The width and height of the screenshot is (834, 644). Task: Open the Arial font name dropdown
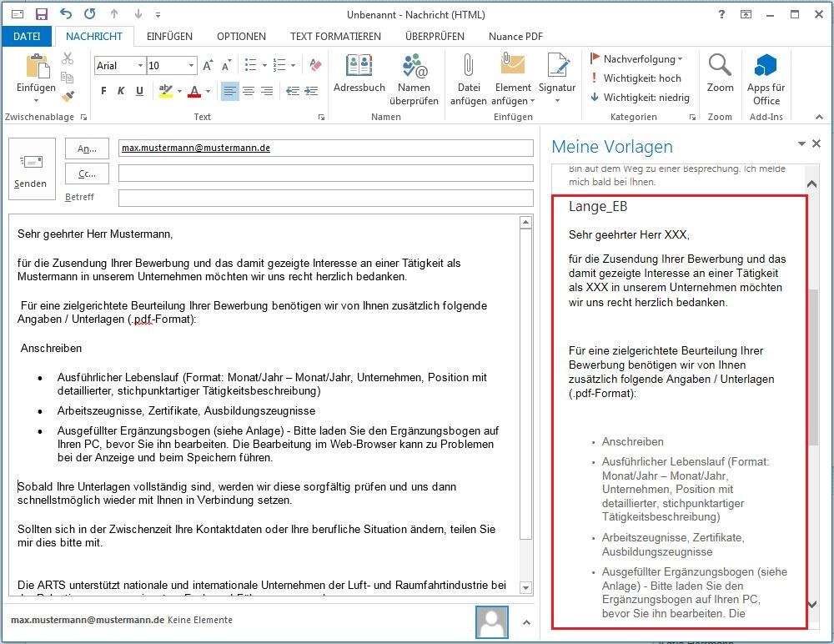click(140, 65)
